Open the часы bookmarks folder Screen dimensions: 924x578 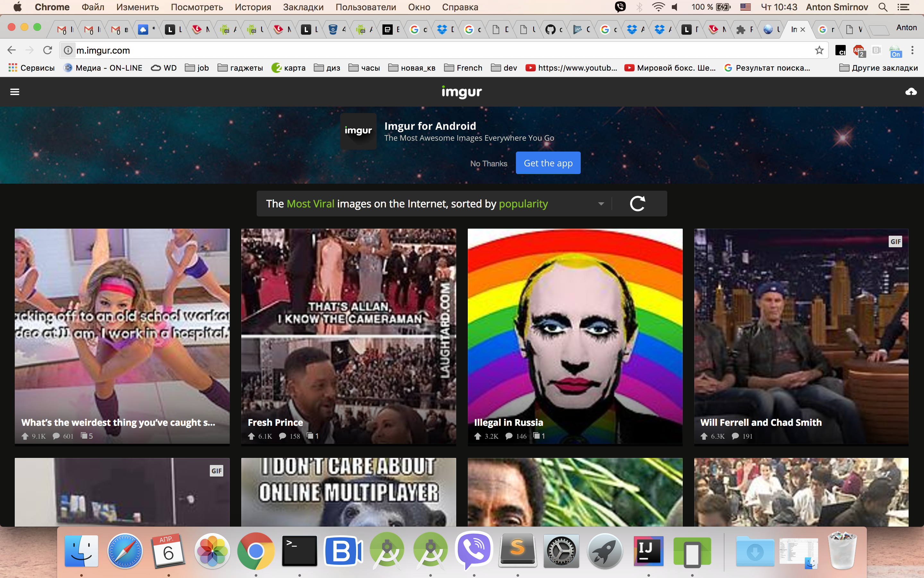coord(364,68)
